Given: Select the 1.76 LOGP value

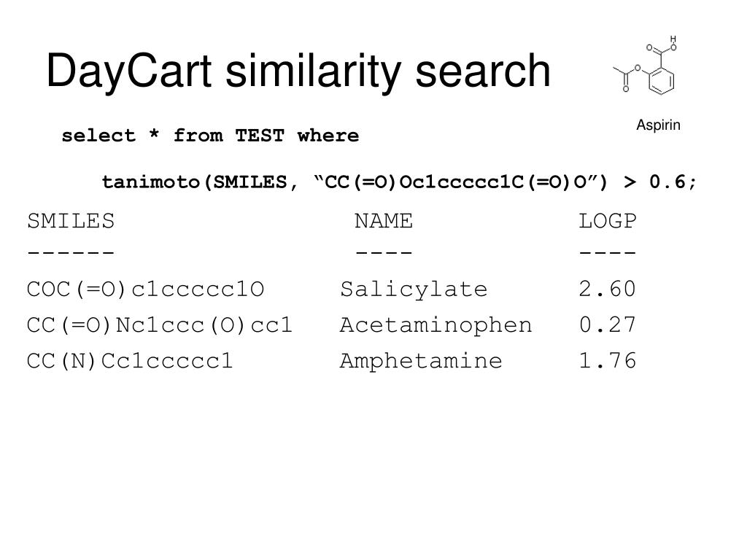Looking at the screenshot, I should point(608,360).
